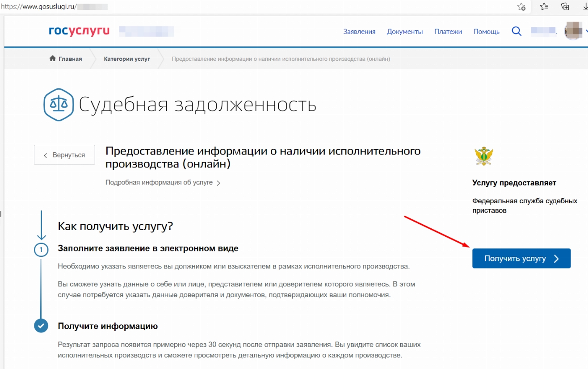Open browser downloads icon

(x=585, y=7)
